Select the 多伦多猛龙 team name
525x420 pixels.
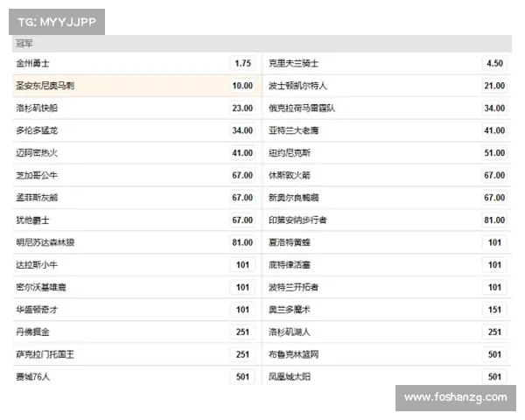(x=37, y=130)
